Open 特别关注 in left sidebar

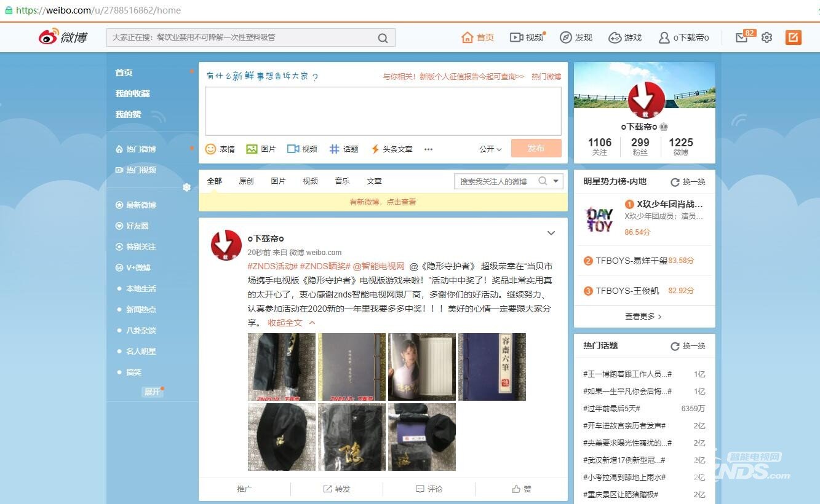[x=136, y=247]
